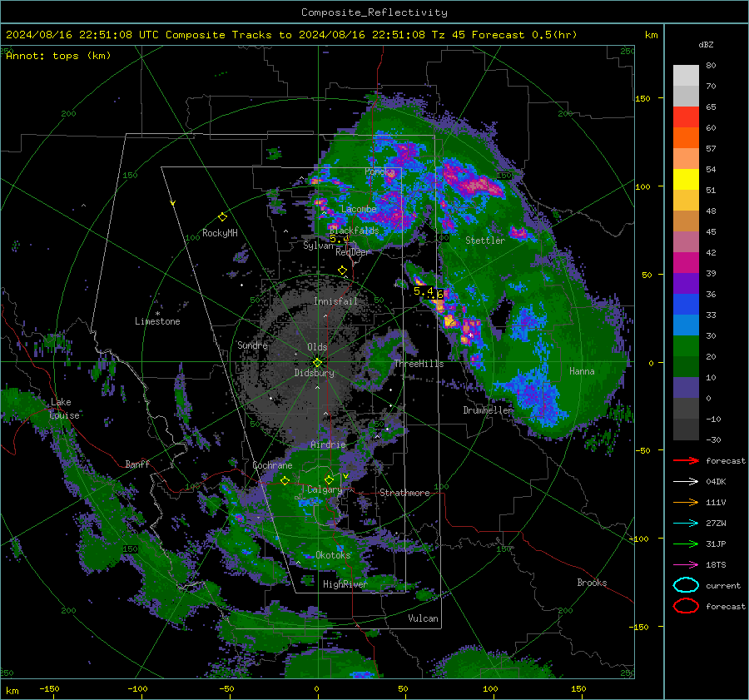Viewport: 749px width, 700px height.
Task: Click the Calgary city label
Action: [325, 489]
